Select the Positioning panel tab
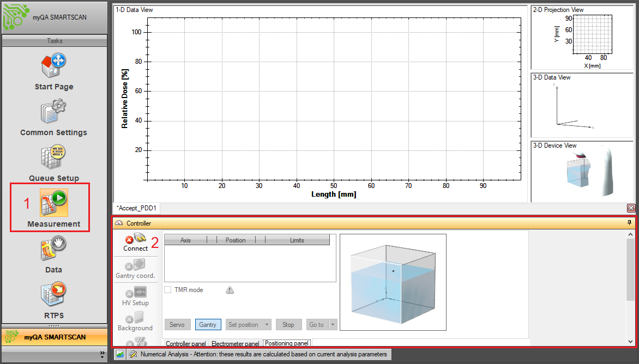639x364 pixels. [x=287, y=343]
